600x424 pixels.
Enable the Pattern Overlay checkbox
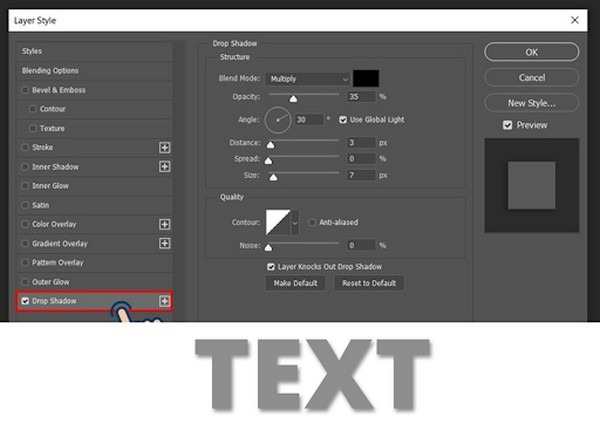tap(25, 263)
